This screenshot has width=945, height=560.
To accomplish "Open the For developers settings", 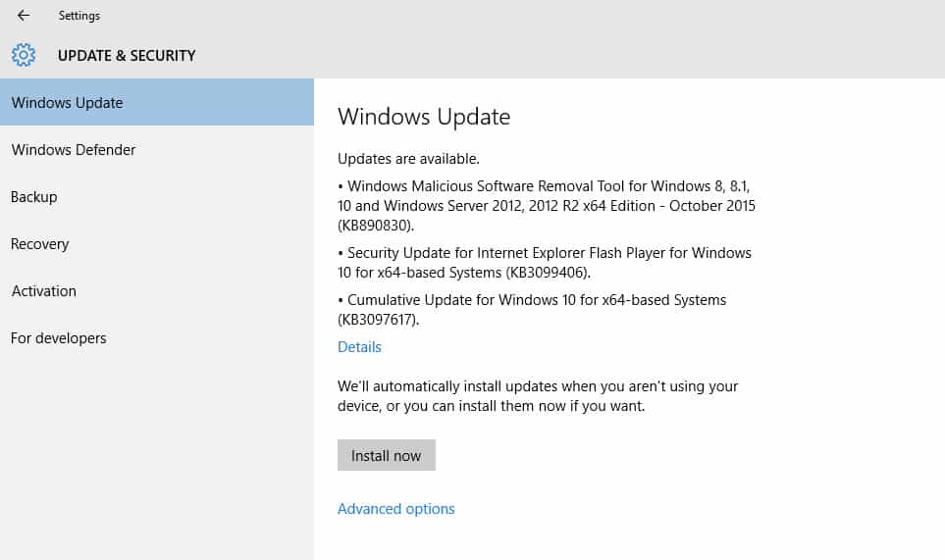I will [59, 338].
